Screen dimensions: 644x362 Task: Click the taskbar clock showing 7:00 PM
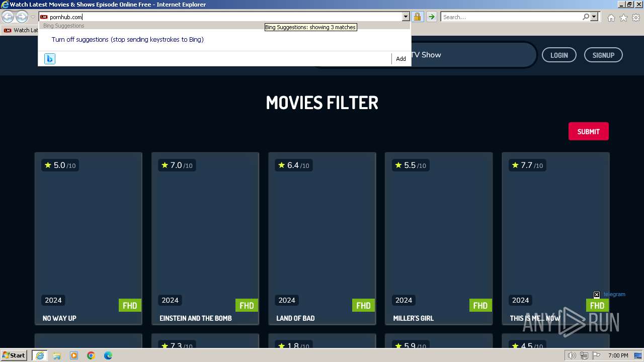[618, 355]
